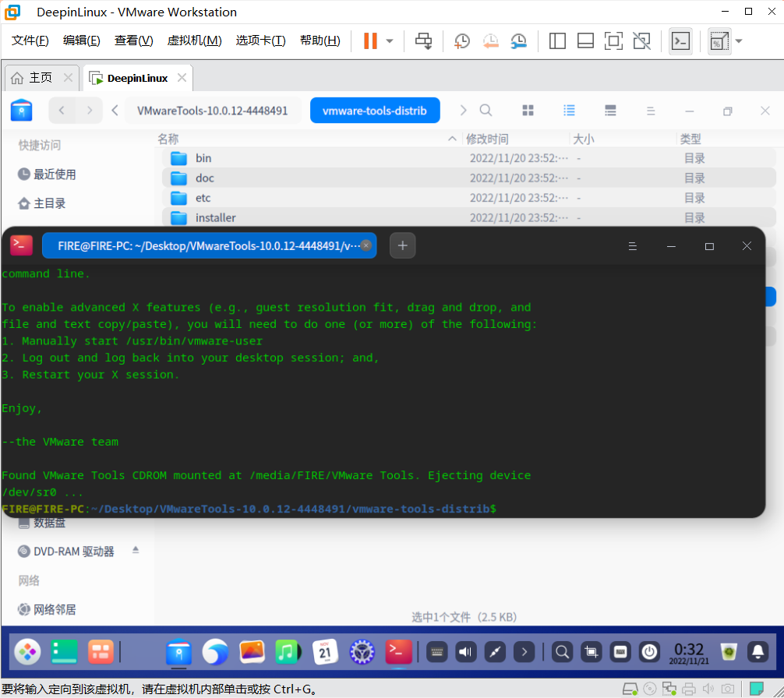The width and height of the screenshot is (784, 698).
Task: Select the etc folder
Action: 468,198
